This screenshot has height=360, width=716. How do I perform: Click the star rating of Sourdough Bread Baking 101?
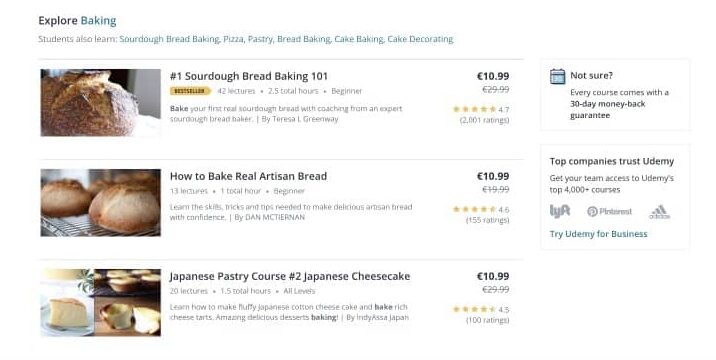[x=474, y=109]
